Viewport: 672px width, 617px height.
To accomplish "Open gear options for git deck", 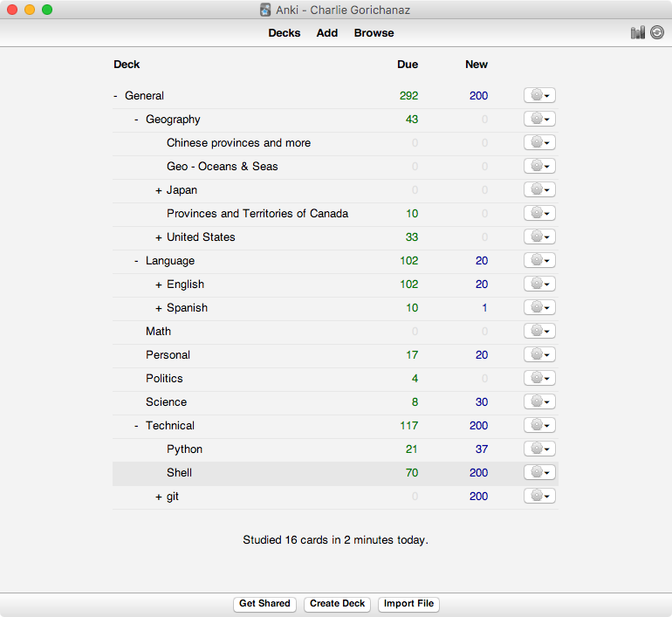I will click(x=539, y=496).
